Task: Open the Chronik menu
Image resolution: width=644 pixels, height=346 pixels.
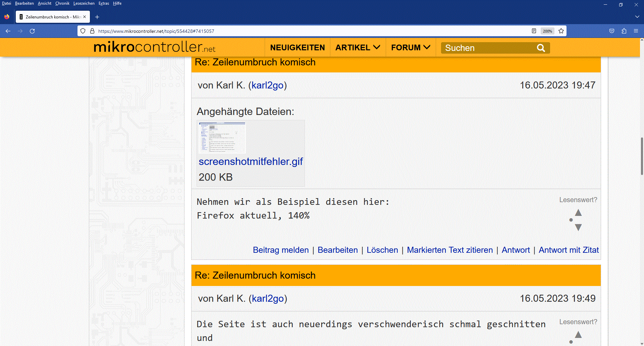Action: pyautogui.click(x=62, y=3)
